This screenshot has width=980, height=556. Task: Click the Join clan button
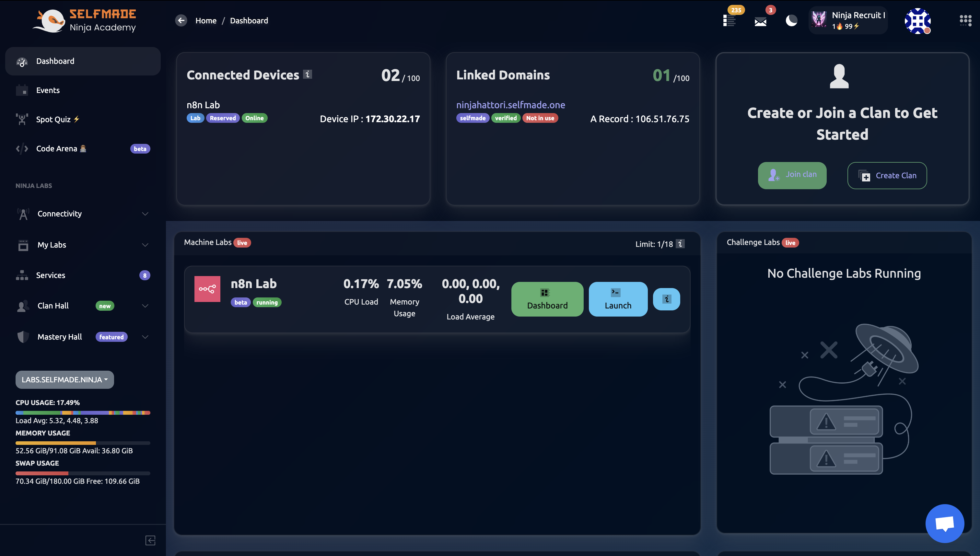[792, 175]
